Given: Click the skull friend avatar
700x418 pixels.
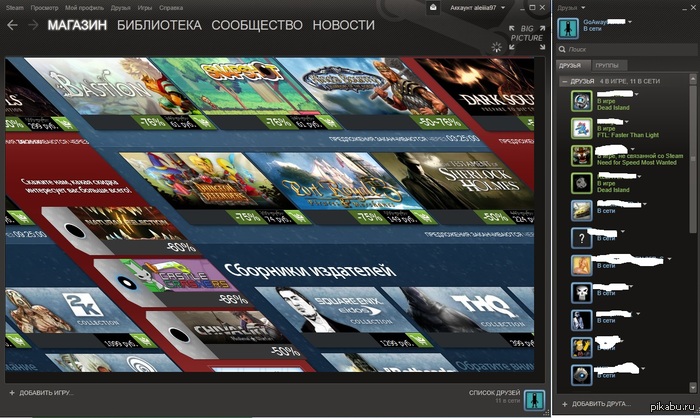Looking at the screenshot, I should coord(582,293).
